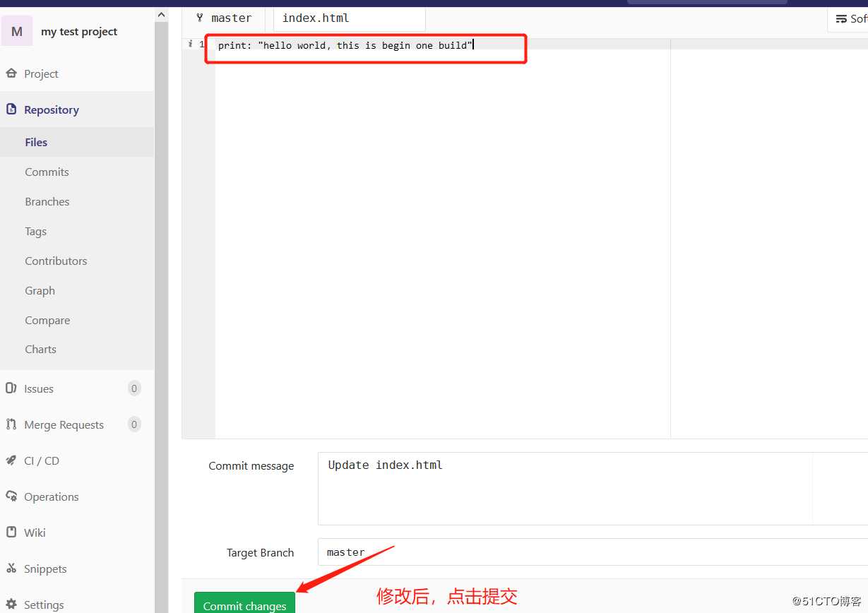Screen dimensions: 868x613
Task: Click the Target Branch label
Action: click(260, 553)
